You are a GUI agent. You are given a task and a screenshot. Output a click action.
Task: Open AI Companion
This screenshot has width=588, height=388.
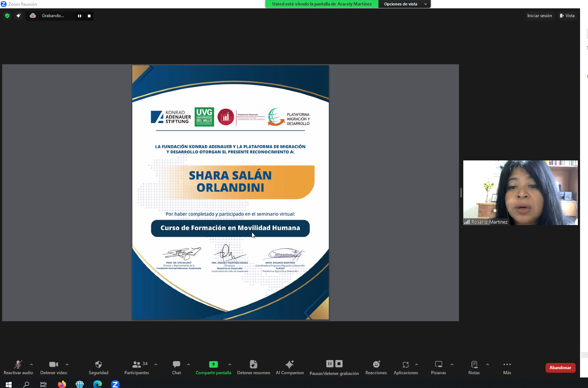click(x=290, y=367)
